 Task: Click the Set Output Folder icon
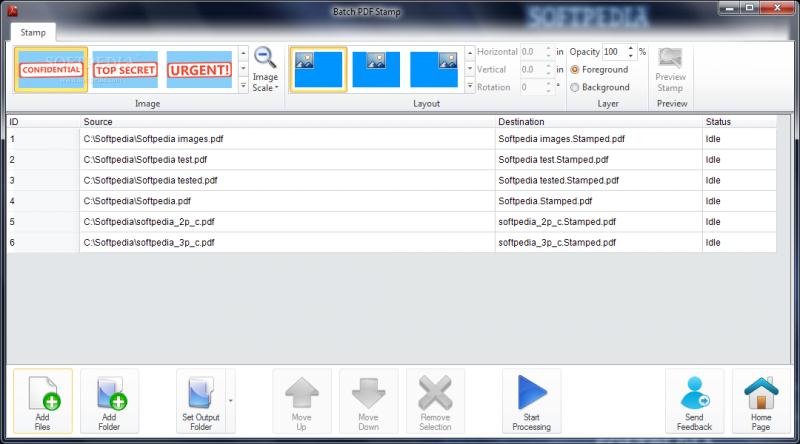click(x=200, y=401)
